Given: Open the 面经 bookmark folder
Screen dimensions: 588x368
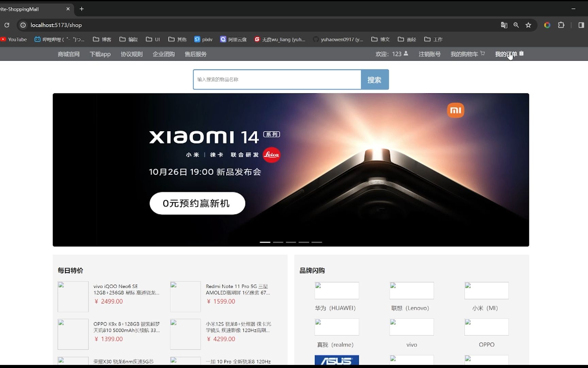Looking at the screenshot, I should point(407,39).
